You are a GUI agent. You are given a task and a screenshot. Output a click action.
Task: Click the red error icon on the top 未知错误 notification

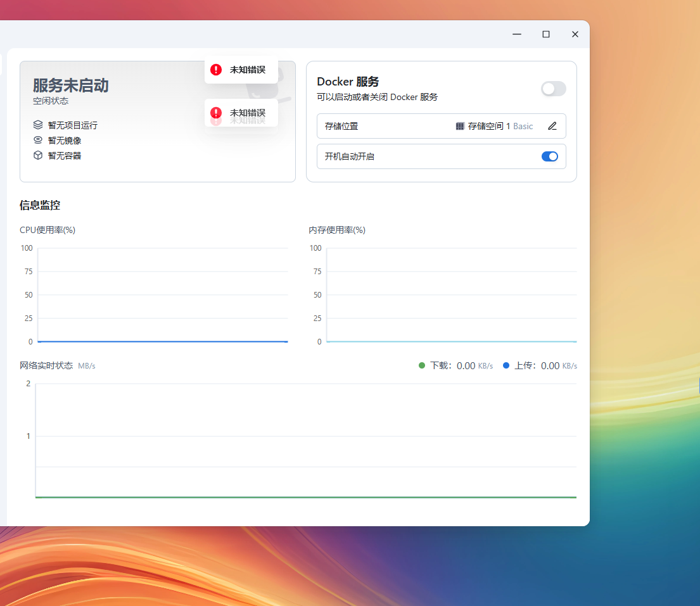click(x=215, y=70)
